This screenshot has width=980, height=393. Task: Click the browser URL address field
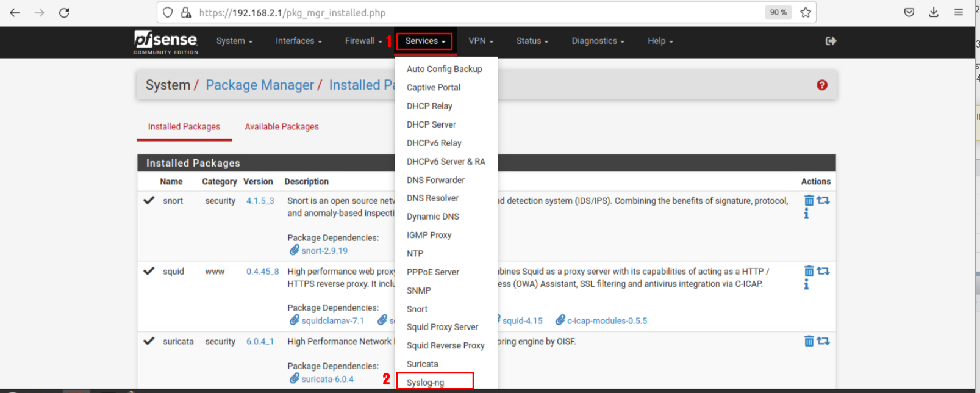[476, 13]
